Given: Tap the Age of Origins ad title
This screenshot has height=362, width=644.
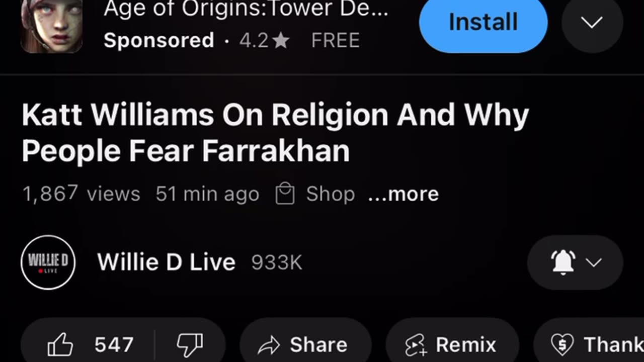Looking at the screenshot, I should point(246,9).
